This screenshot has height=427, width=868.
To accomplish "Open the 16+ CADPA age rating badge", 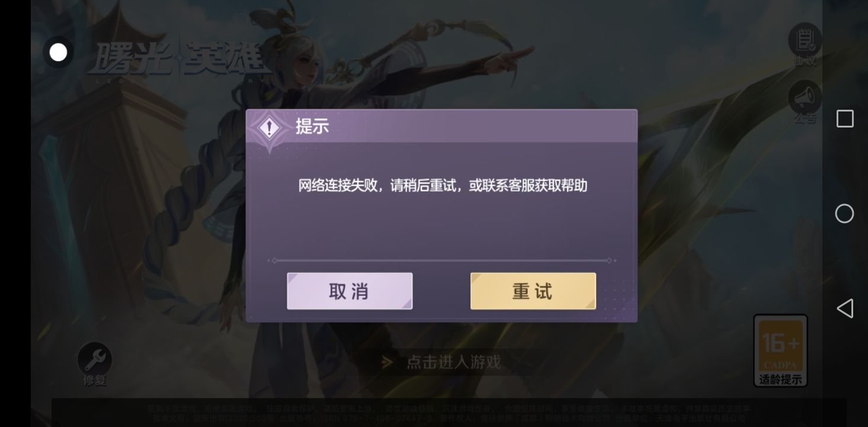I will 780,350.
